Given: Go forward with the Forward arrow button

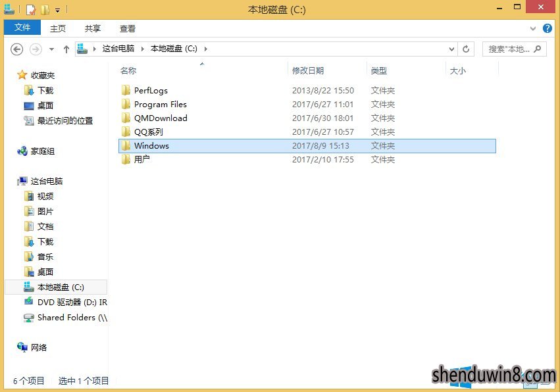Looking at the screenshot, I should tap(36, 49).
